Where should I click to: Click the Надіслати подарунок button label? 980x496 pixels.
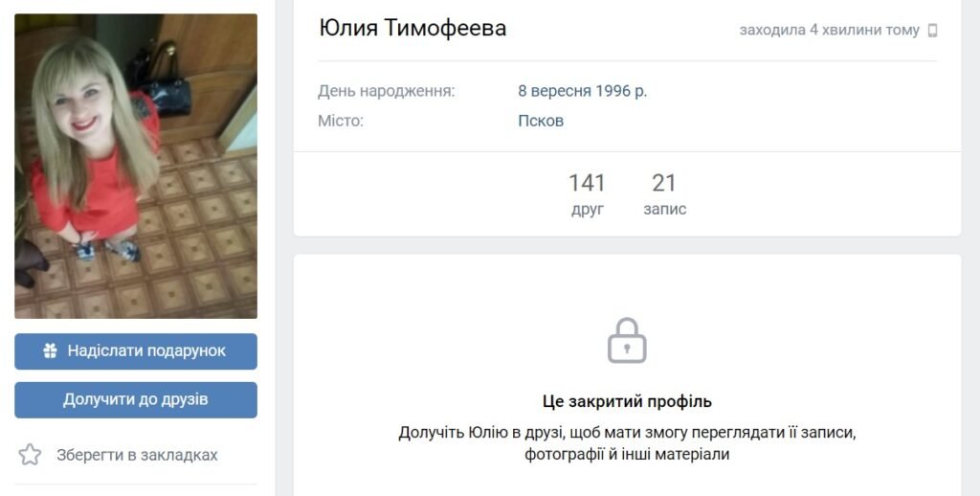(146, 350)
